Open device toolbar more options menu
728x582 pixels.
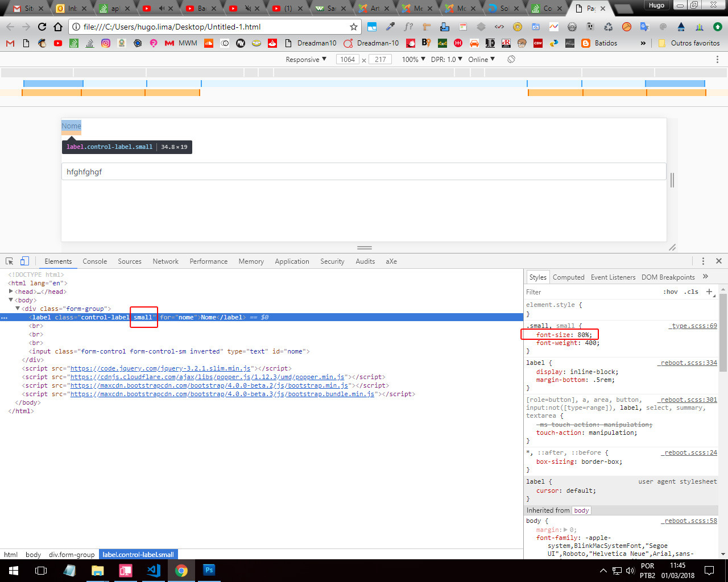point(717,59)
